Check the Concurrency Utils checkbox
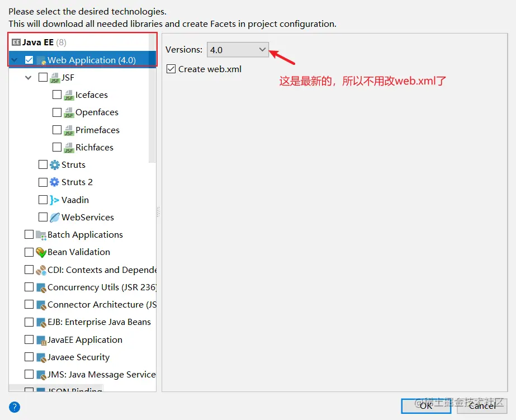Image resolution: width=516 pixels, height=420 pixels. click(x=29, y=287)
